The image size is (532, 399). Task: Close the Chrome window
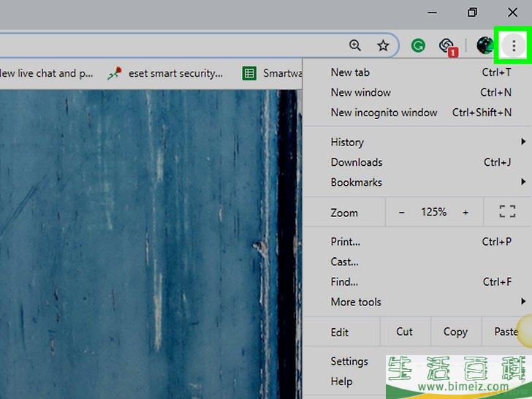point(512,12)
